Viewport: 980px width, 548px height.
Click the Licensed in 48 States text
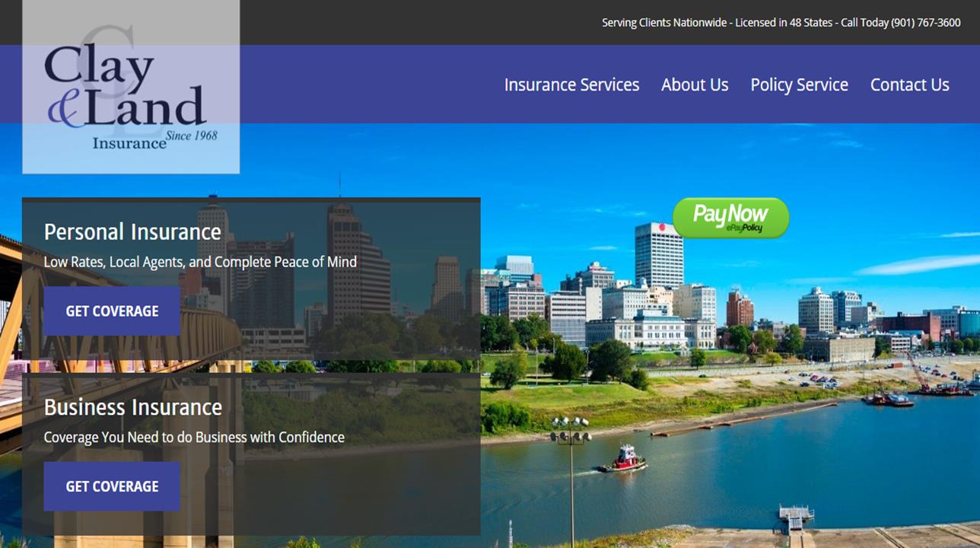784,23
